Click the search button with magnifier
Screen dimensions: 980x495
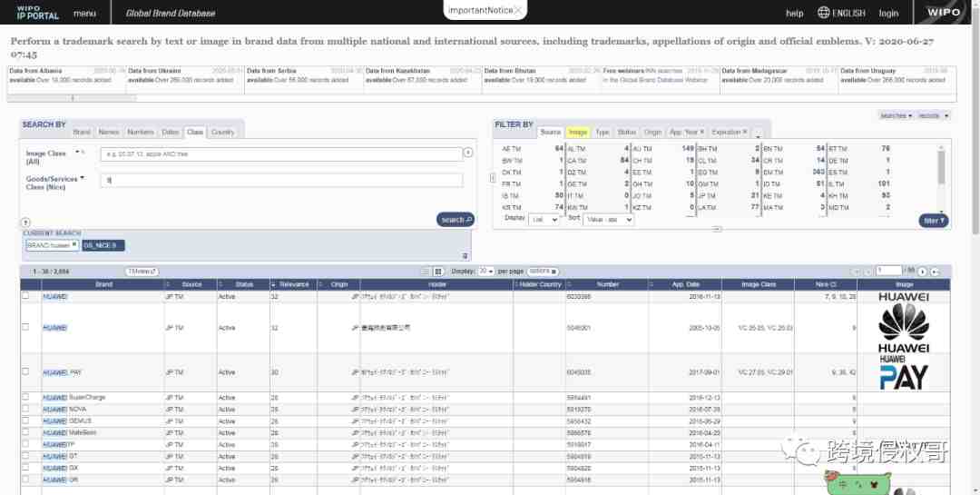(455, 220)
